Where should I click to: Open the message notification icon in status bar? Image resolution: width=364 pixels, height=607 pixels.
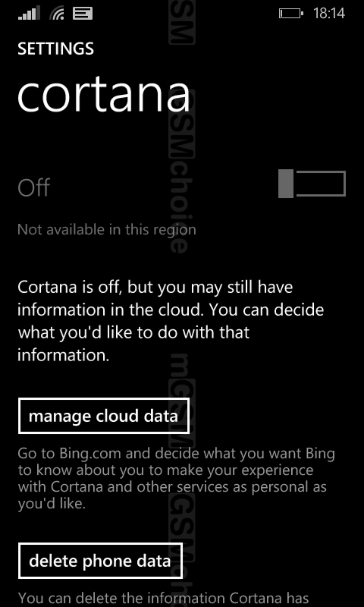click(x=83, y=14)
